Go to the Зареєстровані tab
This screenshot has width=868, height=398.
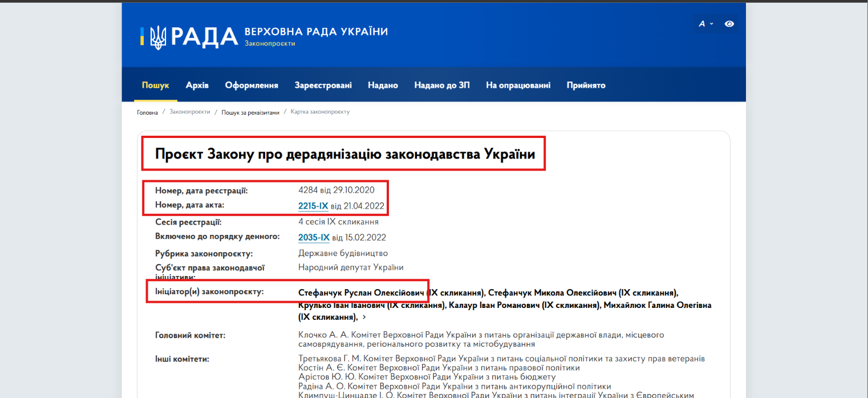323,86
